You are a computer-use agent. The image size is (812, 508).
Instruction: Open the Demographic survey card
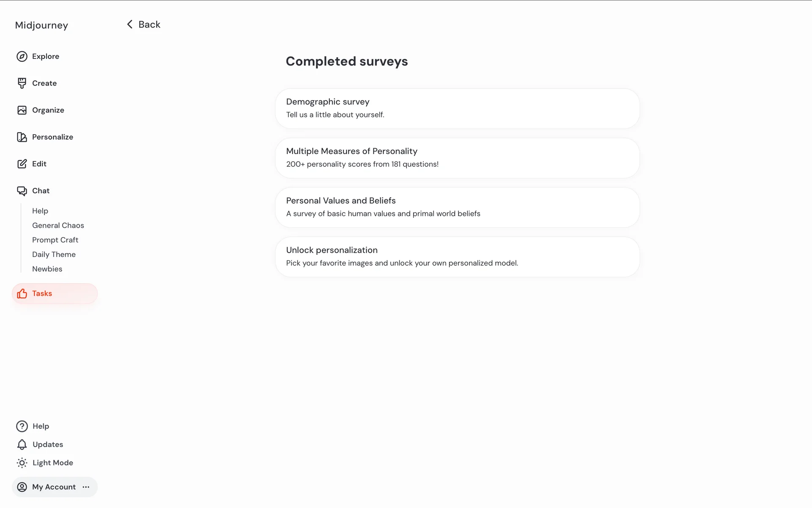click(457, 108)
